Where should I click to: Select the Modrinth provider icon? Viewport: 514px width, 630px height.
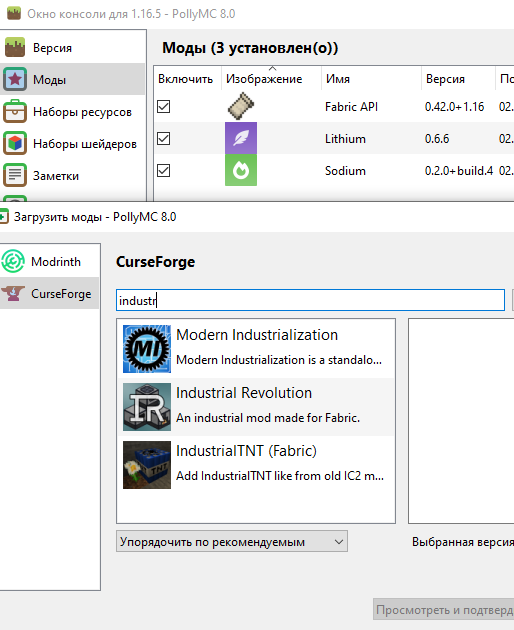[13, 261]
